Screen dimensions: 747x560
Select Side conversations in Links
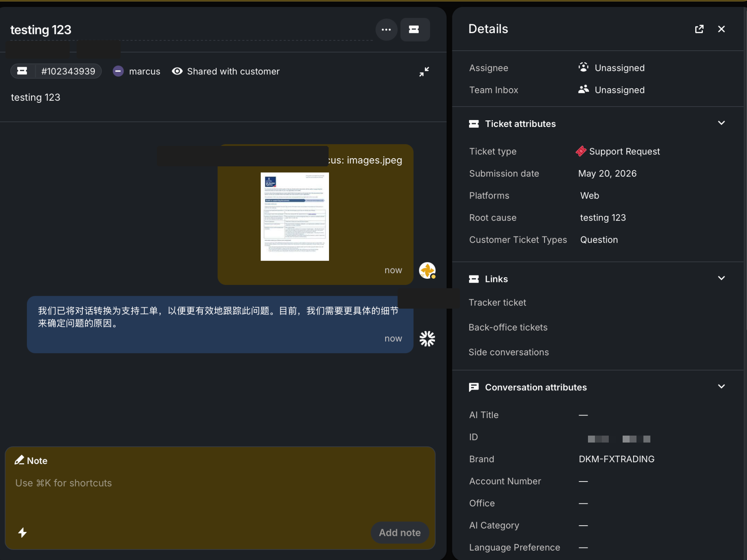click(x=508, y=352)
